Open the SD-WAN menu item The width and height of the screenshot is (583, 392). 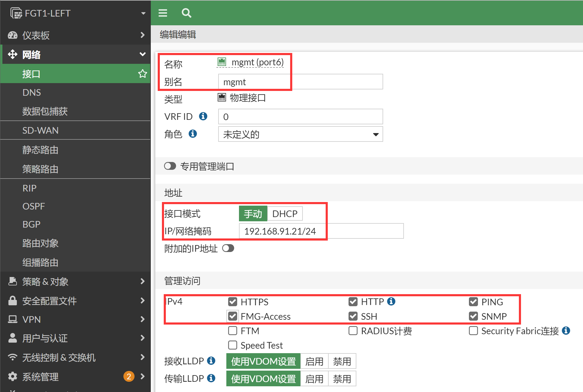41,130
